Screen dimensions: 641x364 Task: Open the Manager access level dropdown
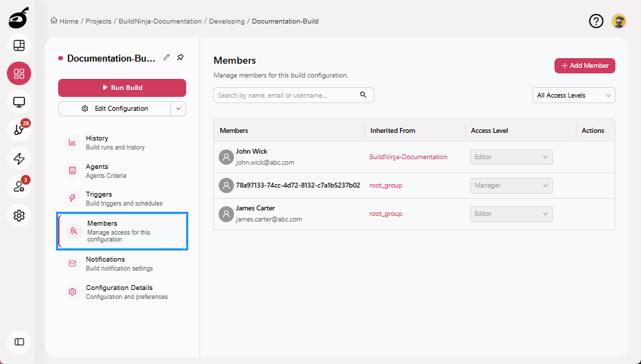coord(512,185)
